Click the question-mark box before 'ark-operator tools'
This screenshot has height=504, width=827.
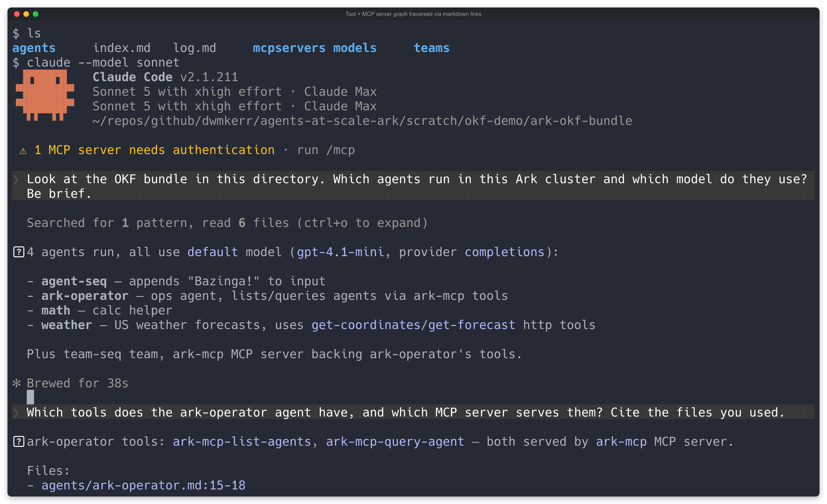pos(19,442)
